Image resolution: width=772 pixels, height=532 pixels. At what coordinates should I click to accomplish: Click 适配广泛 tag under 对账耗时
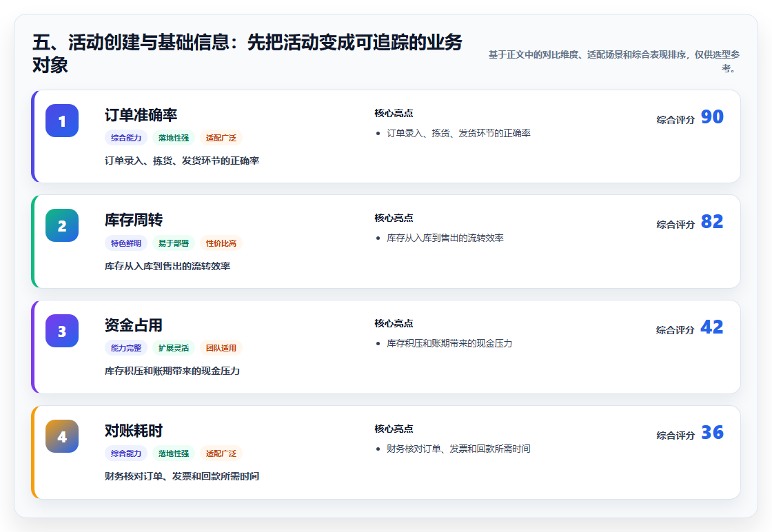pyautogui.click(x=221, y=453)
